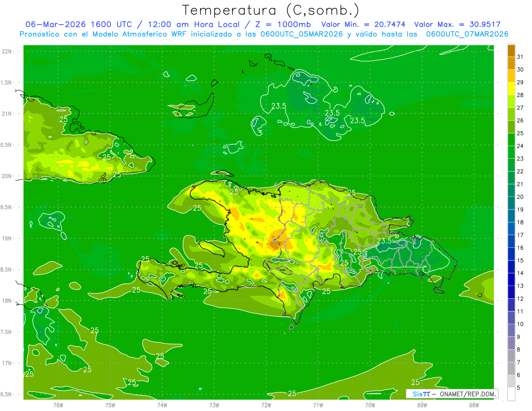Click the 23.5 contour label over eastern Dominican Republic

[384, 241]
